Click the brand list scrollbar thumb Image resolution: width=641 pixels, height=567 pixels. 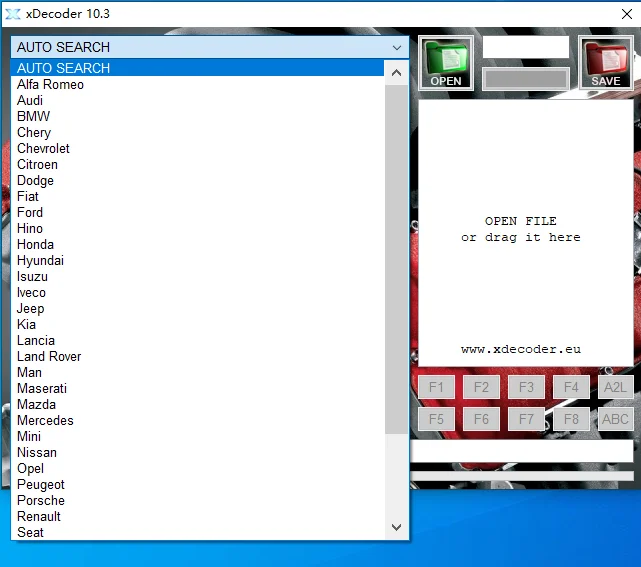[396, 259]
